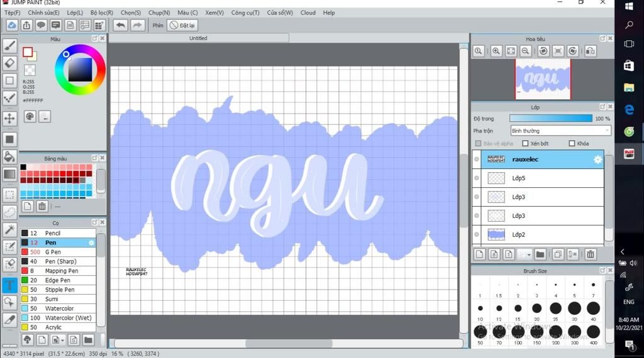
Task: Toggle visibility of Lớp2 layer
Action: (477, 234)
